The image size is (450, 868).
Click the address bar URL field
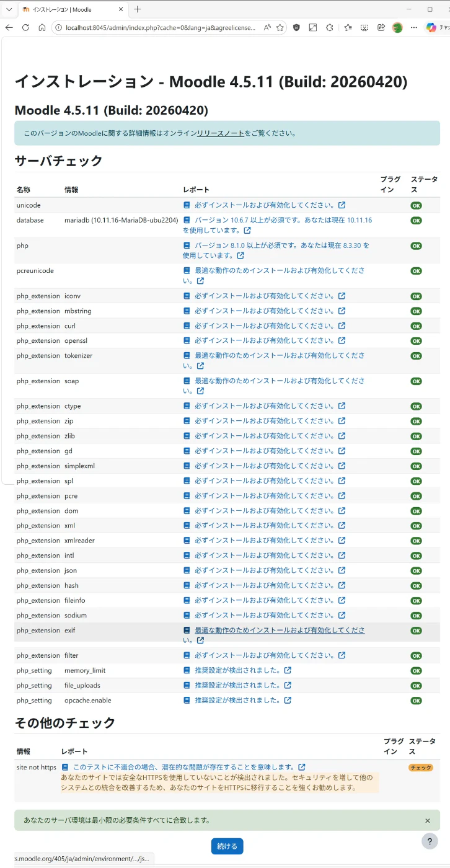point(160,28)
